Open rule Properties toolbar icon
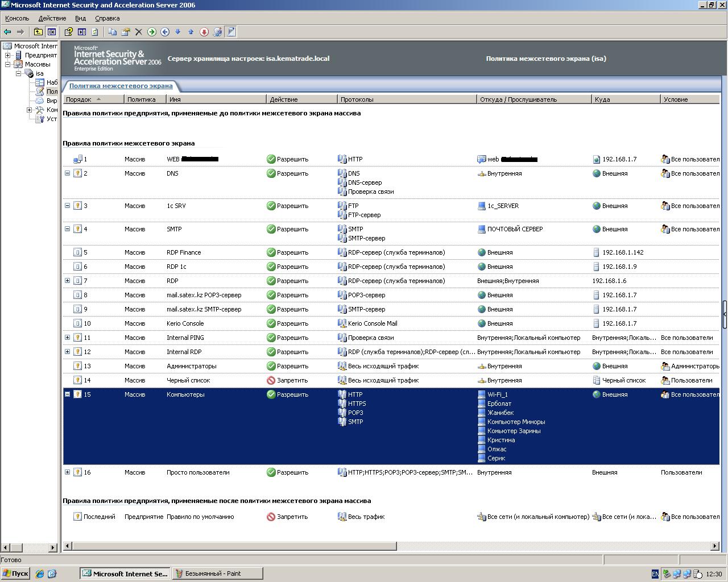Viewport: 728px width, 582px height. coord(126,32)
